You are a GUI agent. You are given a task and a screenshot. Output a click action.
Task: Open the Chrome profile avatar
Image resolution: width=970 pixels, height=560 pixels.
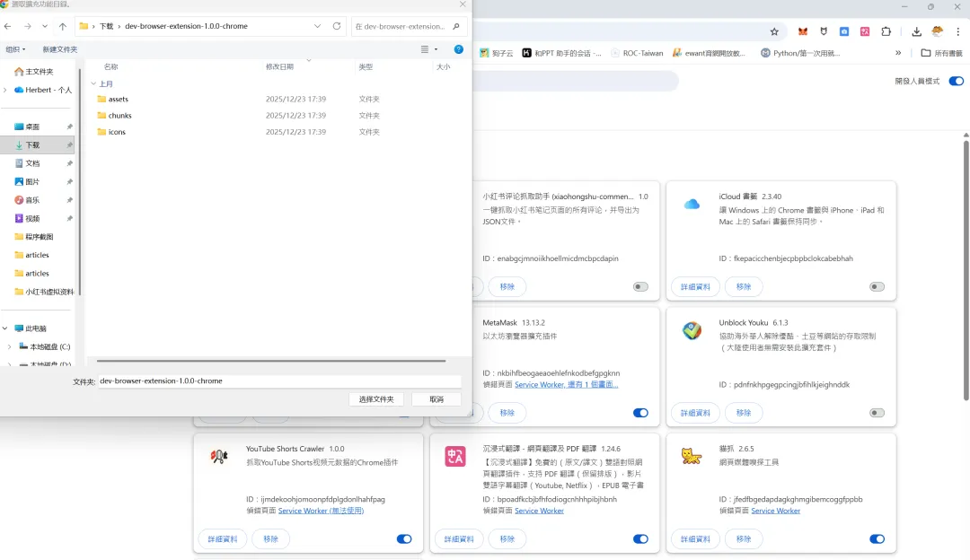click(x=937, y=31)
